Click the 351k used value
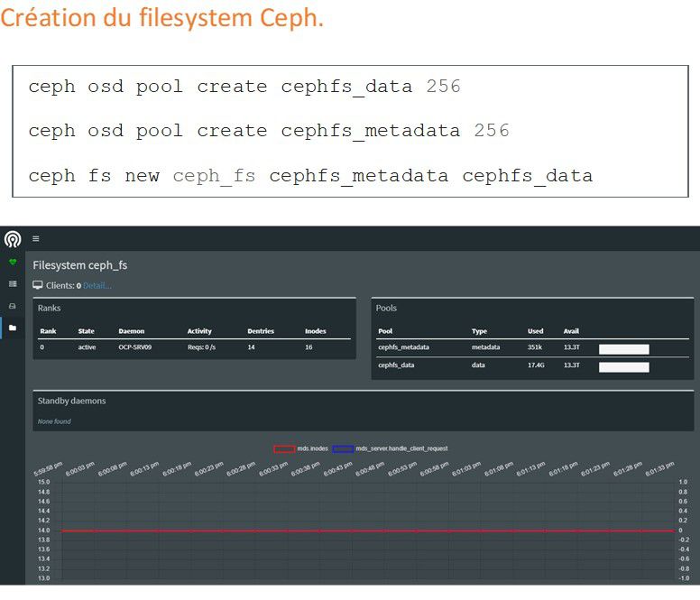This screenshot has width=700, height=600. click(534, 347)
